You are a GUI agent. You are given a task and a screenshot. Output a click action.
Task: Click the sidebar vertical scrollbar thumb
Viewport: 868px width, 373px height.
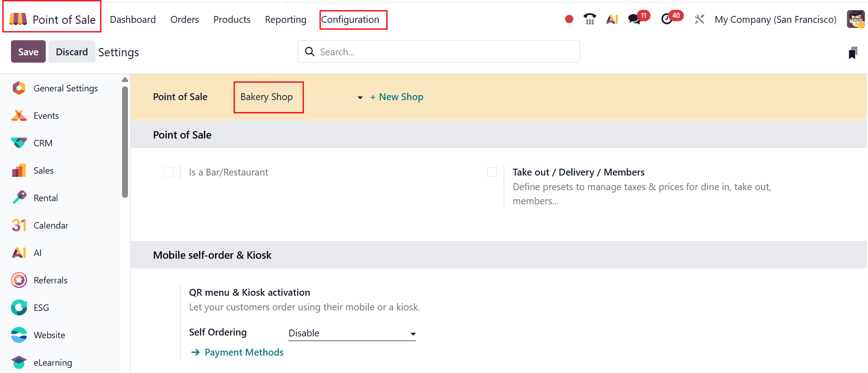click(x=125, y=142)
